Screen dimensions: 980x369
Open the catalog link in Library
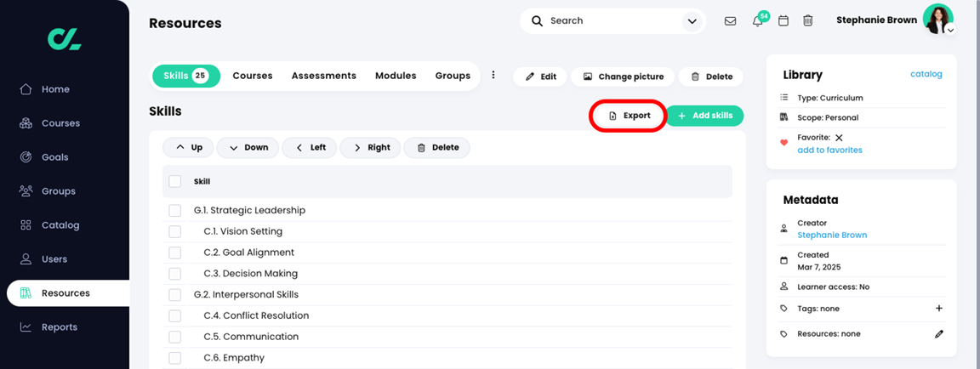point(926,74)
